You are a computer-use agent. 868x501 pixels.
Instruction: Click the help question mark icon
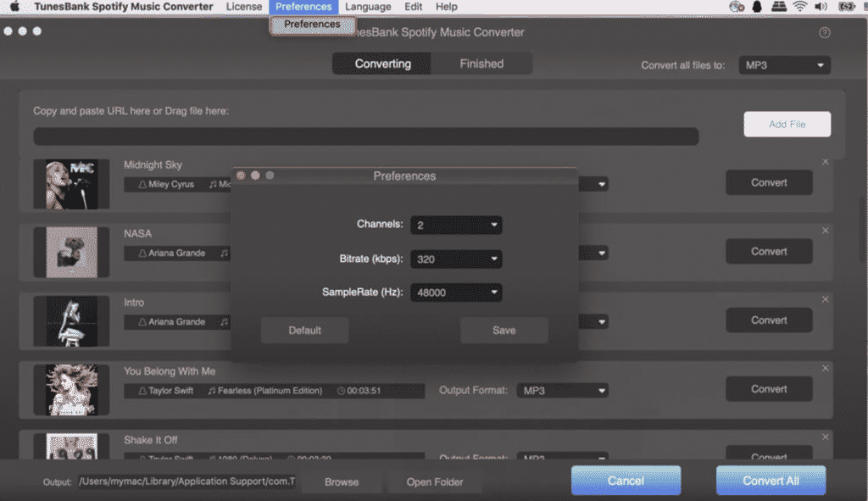pyautogui.click(x=824, y=33)
